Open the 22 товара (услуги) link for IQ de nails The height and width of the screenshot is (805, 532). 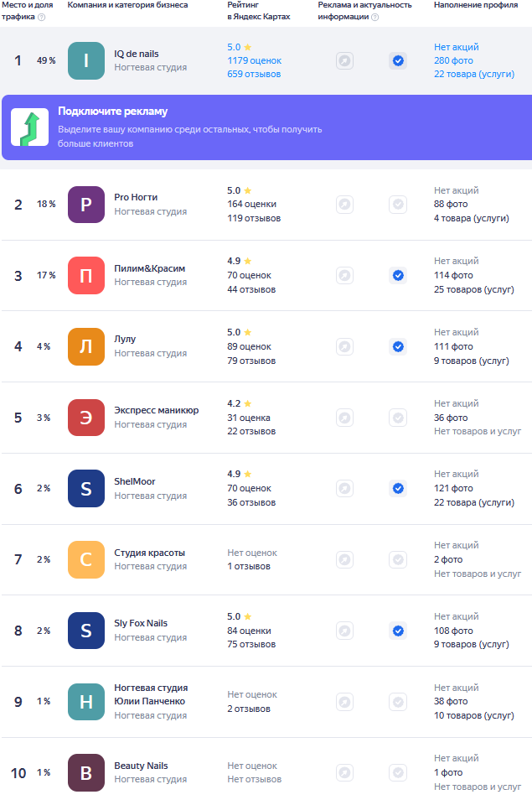[474, 74]
